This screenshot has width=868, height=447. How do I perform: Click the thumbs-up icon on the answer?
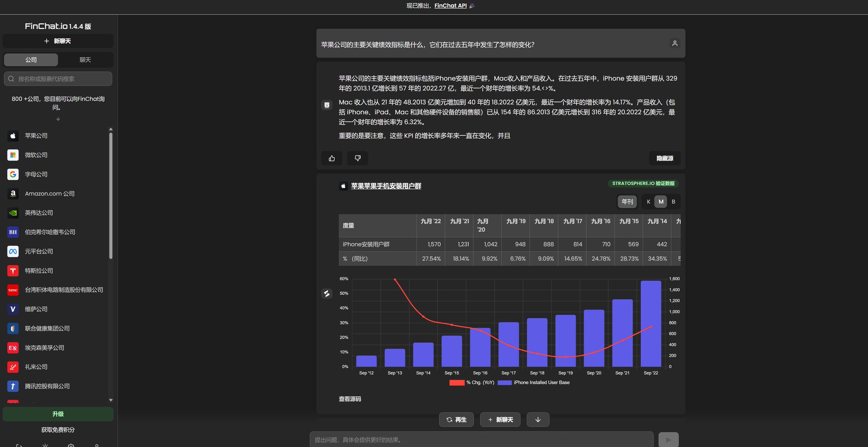point(332,158)
